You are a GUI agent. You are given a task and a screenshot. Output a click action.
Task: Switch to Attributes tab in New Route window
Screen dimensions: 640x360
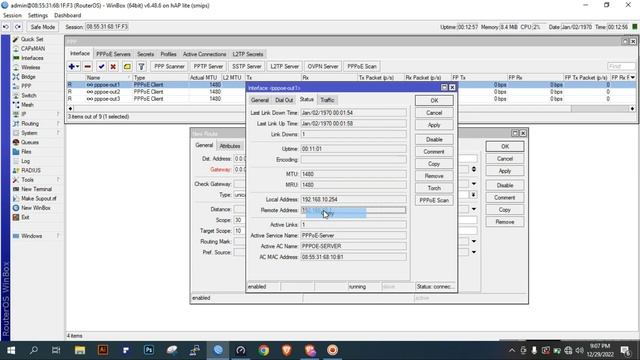coord(230,146)
